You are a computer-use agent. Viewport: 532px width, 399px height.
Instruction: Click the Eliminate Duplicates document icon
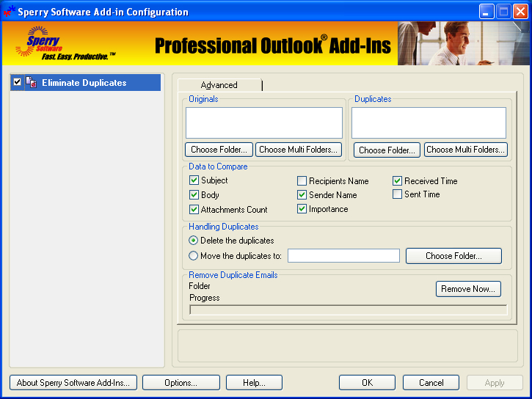pos(32,82)
